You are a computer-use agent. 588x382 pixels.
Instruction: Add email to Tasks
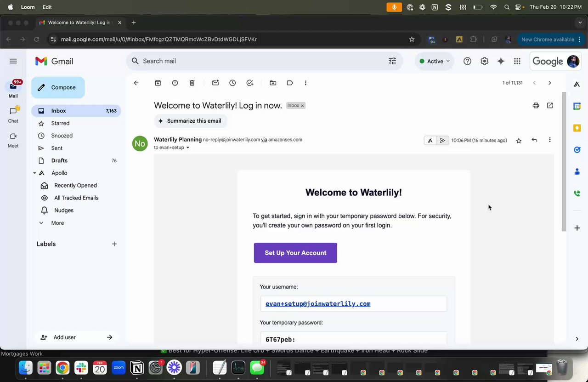tap(250, 83)
